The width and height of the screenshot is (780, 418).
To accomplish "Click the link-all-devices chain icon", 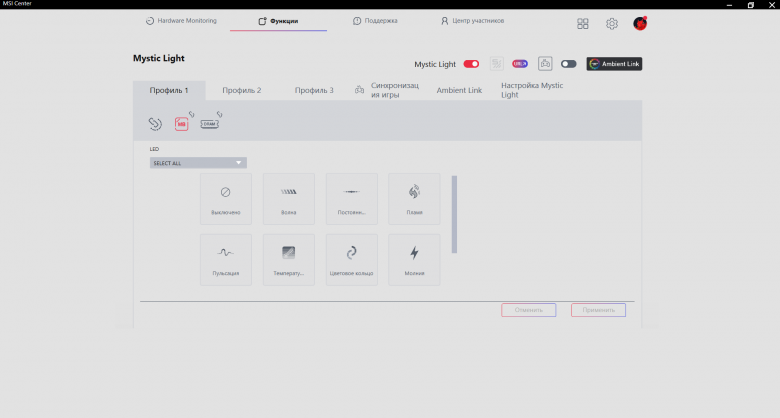I will (x=155, y=123).
